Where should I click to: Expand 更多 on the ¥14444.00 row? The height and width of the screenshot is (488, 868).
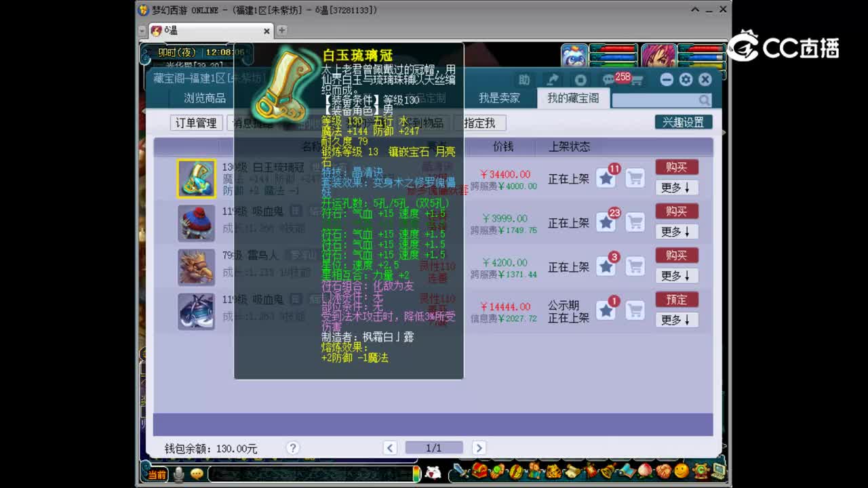point(677,320)
